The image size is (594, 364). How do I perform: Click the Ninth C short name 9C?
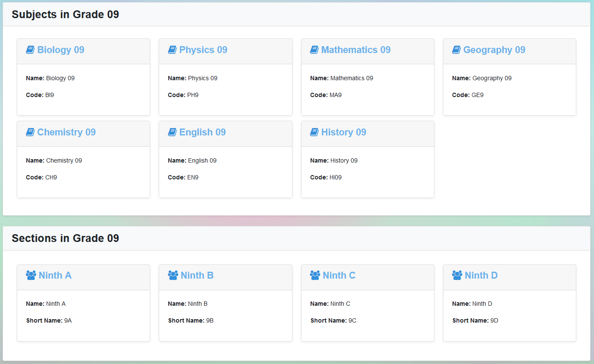(x=352, y=320)
